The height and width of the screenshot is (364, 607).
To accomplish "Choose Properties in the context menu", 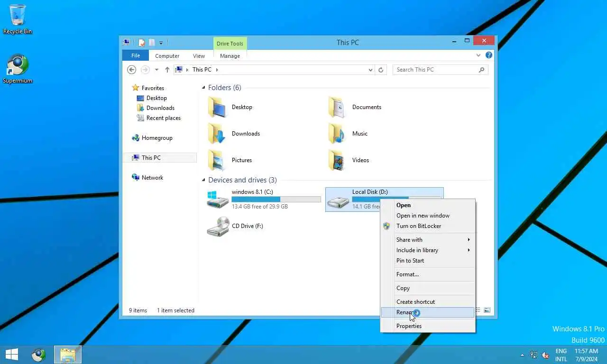I will pos(427,326).
